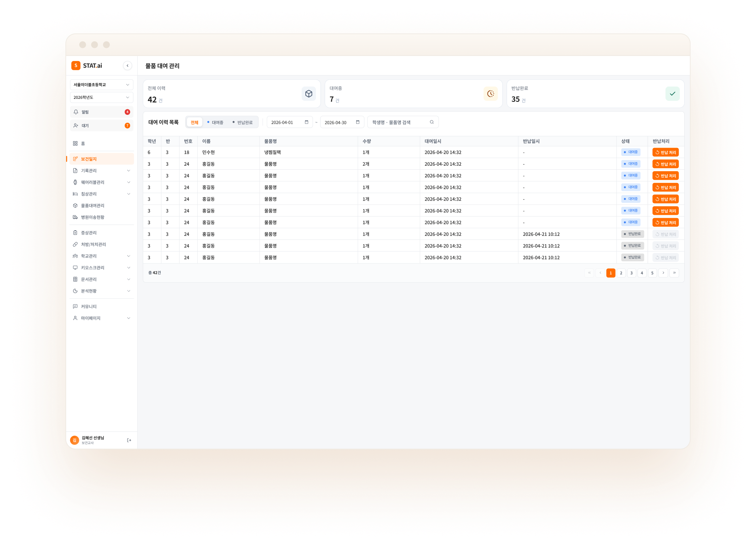This screenshot has height=547, width=756.
Task: Select 보건일지 in the sidebar
Action: (101, 159)
